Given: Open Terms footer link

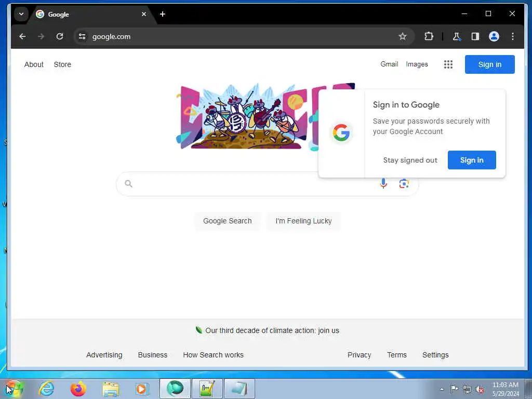Looking at the screenshot, I should 396,355.
